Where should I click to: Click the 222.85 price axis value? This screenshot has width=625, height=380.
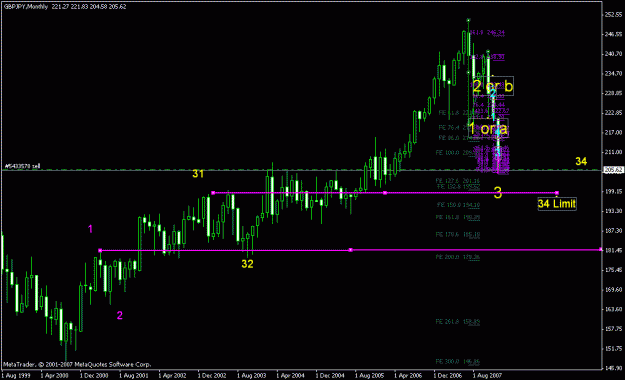(x=614, y=113)
